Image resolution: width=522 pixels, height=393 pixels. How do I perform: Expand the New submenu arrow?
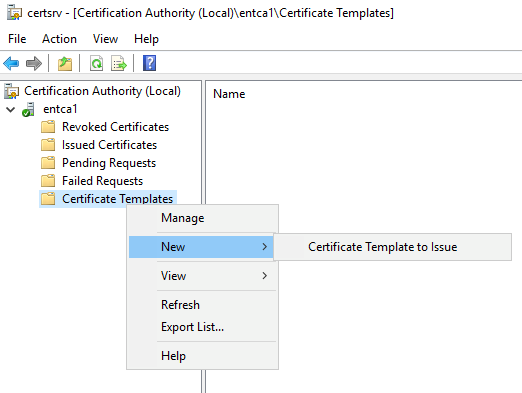click(265, 247)
